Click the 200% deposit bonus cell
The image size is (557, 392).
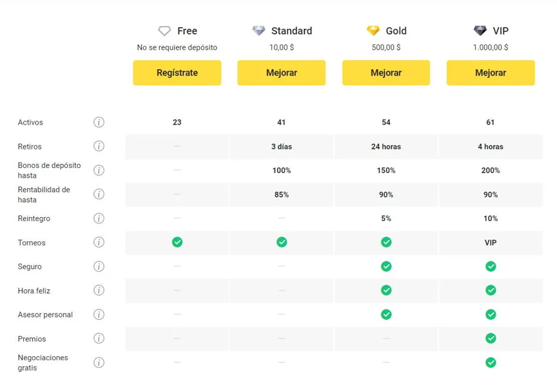click(491, 170)
